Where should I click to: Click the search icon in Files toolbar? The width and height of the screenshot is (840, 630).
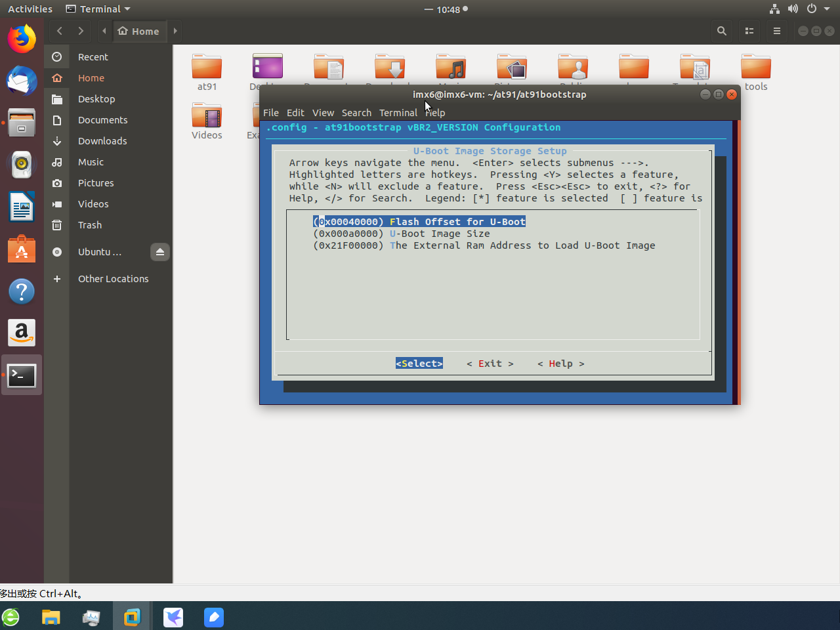tap(721, 31)
